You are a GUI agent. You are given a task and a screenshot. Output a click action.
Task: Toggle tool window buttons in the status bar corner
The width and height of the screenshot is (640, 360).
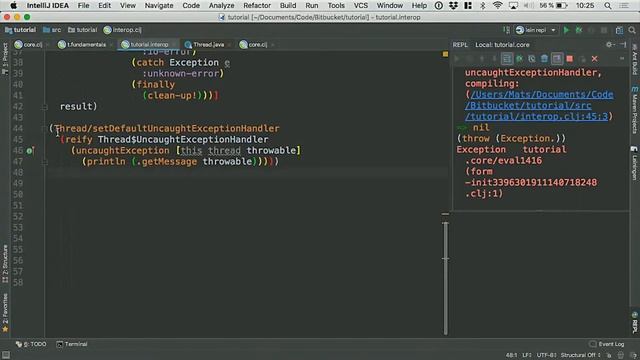(5, 355)
